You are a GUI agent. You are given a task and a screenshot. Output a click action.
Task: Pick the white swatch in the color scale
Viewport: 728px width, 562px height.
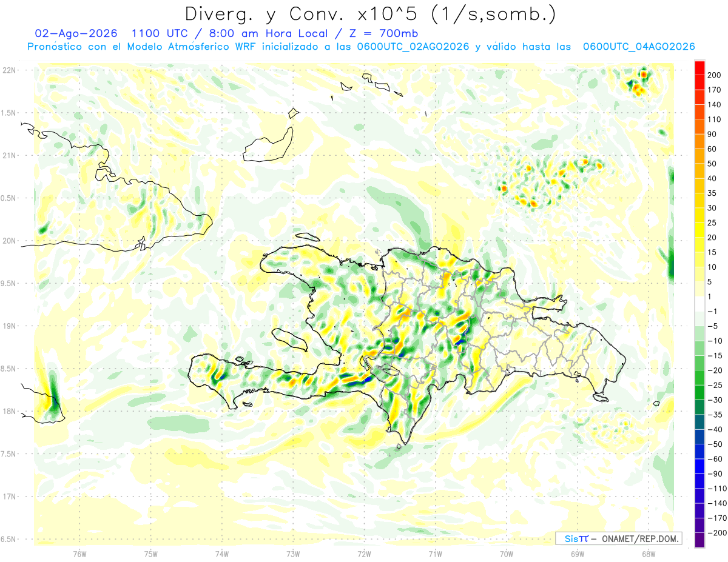[x=699, y=304]
